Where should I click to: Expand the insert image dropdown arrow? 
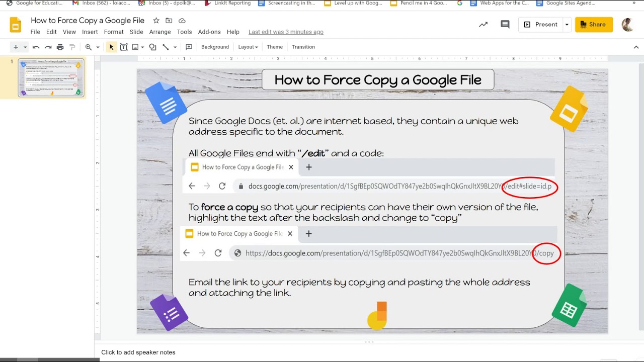(143, 47)
